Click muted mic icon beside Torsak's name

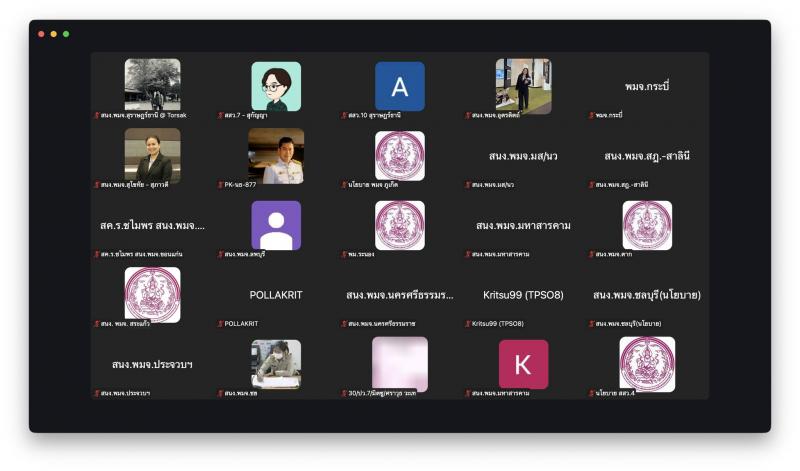(96, 115)
